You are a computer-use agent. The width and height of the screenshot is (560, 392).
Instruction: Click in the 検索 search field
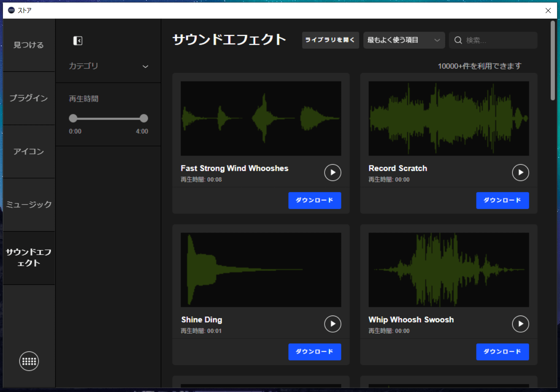coord(493,40)
